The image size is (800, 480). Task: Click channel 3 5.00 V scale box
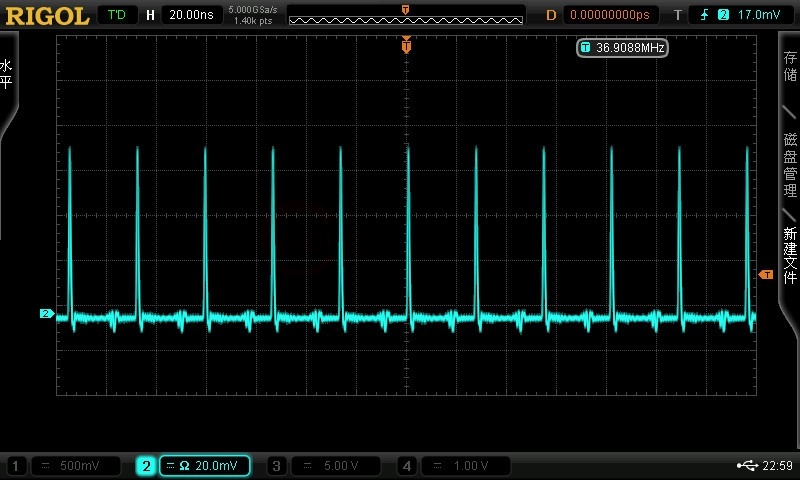pyautogui.click(x=336, y=466)
